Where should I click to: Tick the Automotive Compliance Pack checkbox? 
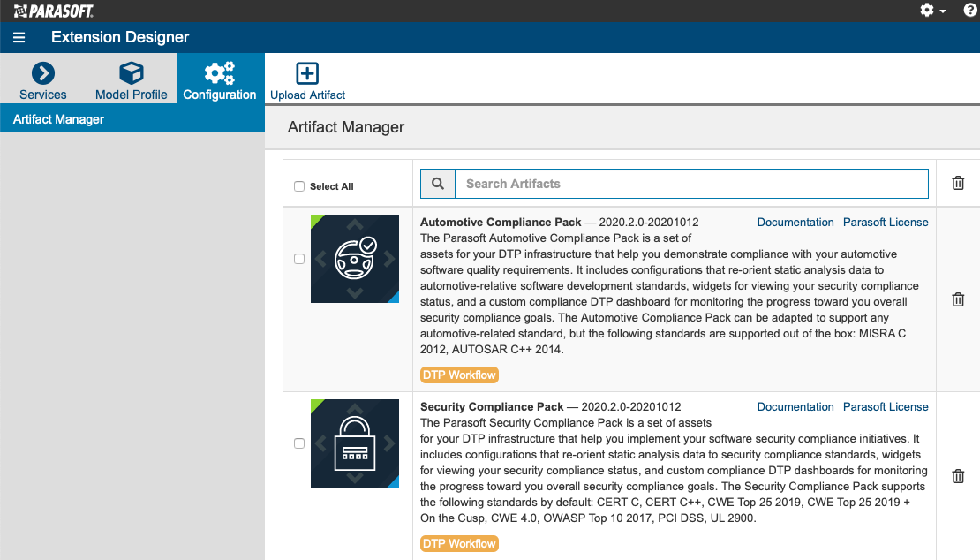click(x=299, y=259)
